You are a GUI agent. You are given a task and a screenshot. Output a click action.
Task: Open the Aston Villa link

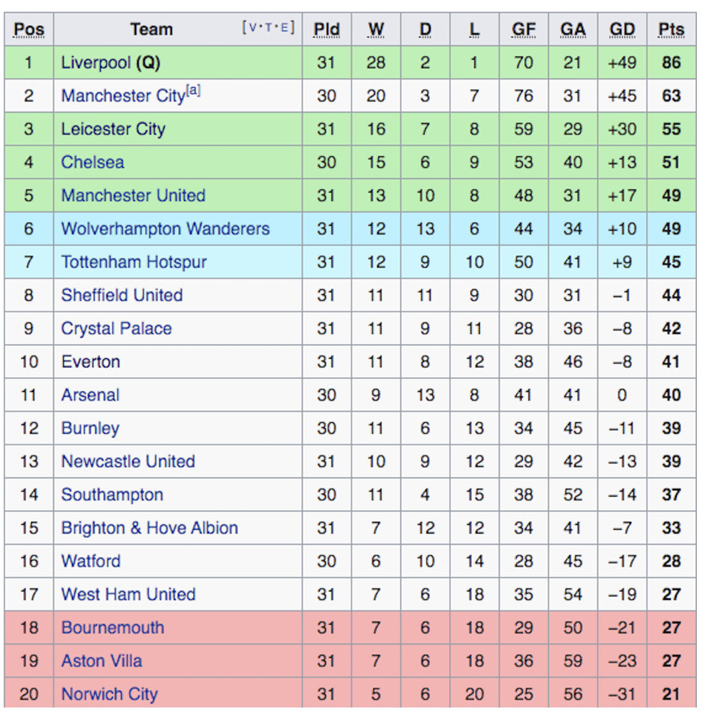101,661
